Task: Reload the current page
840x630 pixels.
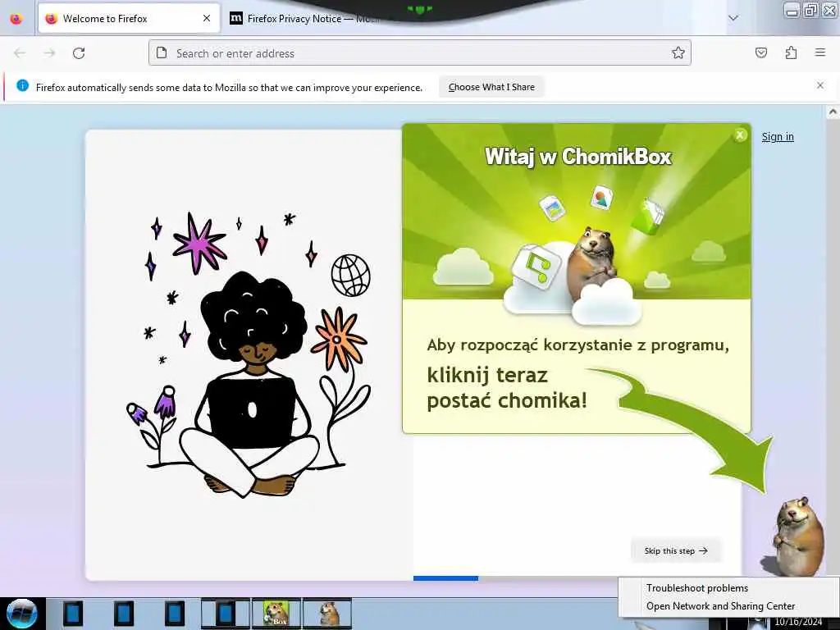Action: click(x=79, y=53)
